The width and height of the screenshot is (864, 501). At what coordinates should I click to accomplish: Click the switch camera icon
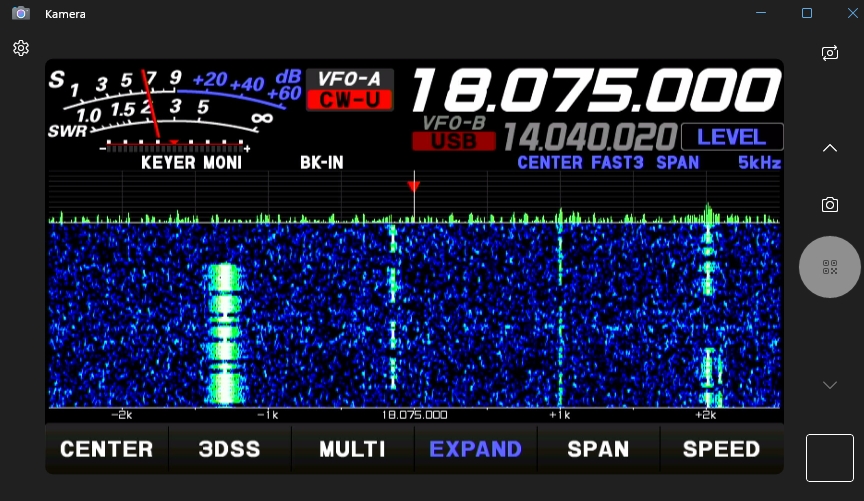(829, 53)
